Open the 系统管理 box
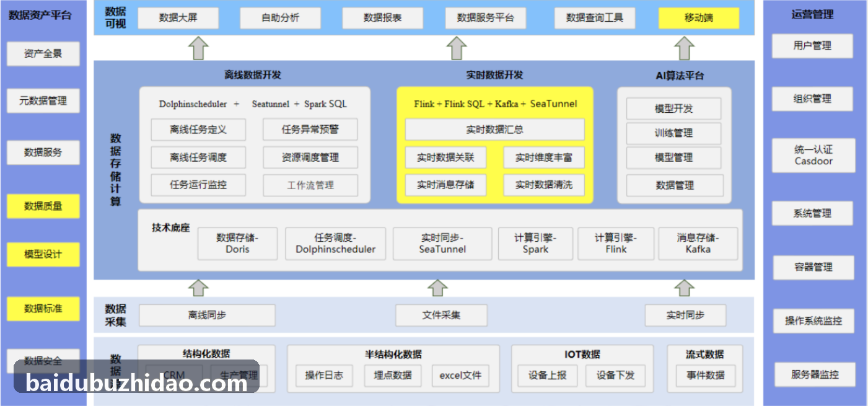Image resolution: width=868 pixels, height=406 pixels. pos(812,213)
